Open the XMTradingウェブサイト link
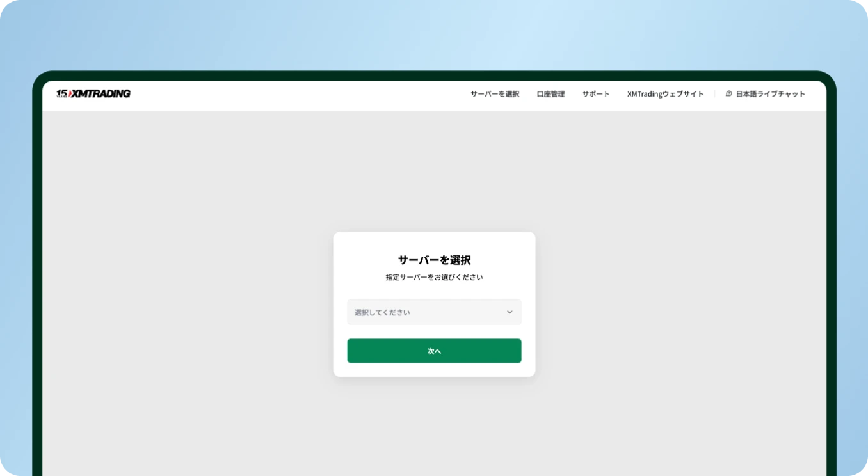 coord(666,93)
